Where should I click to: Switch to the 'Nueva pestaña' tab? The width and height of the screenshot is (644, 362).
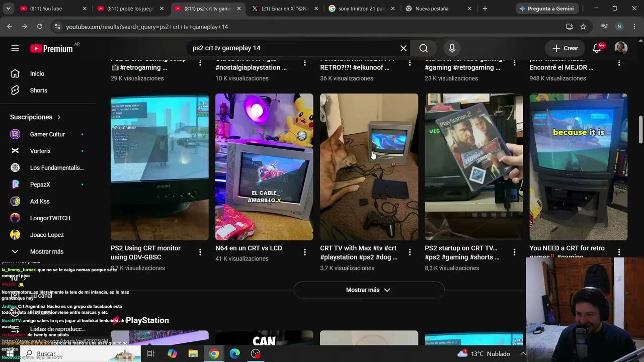(x=439, y=9)
